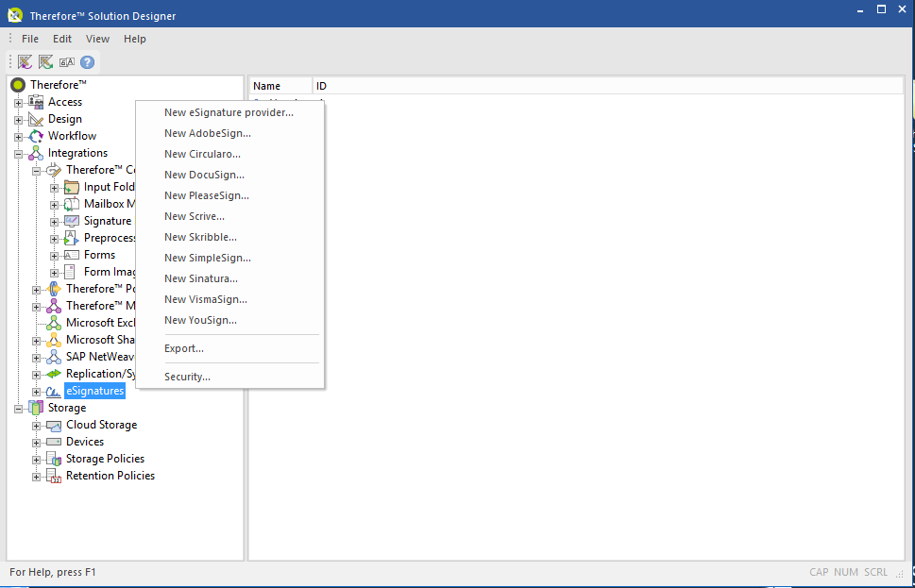The image size is (915, 588).
Task: Choose New Scrive... menu entry
Action: pos(229,216)
